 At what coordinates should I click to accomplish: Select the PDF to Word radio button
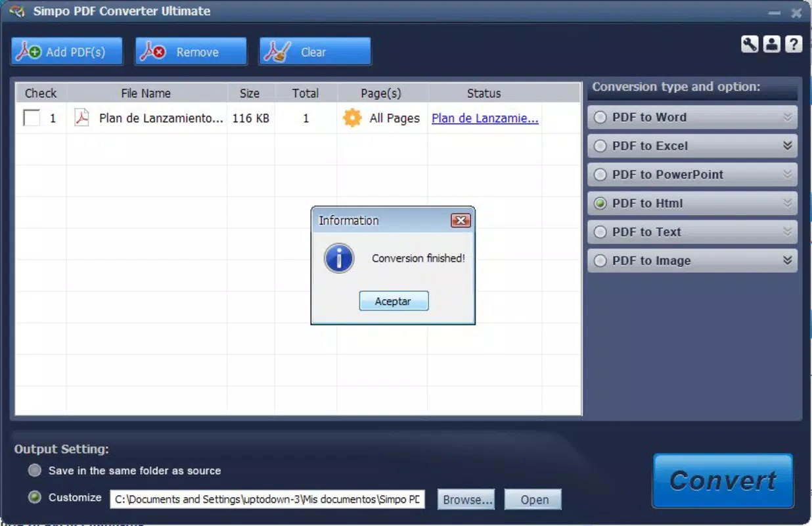click(x=600, y=118)
